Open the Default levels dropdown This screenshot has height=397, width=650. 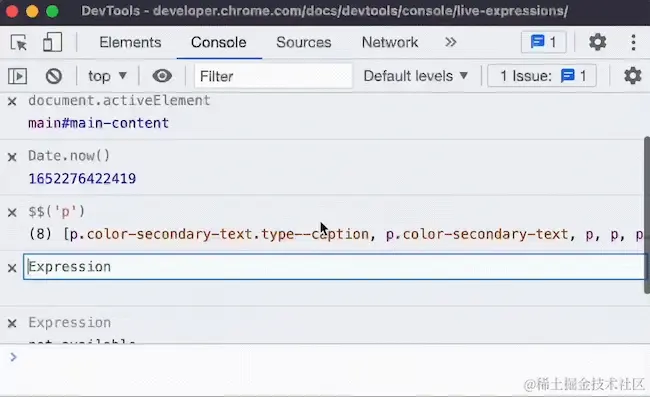coord(415,76)
